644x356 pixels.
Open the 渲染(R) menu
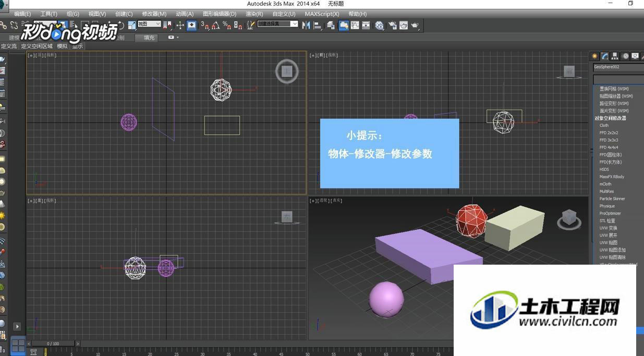pos(254,14)
